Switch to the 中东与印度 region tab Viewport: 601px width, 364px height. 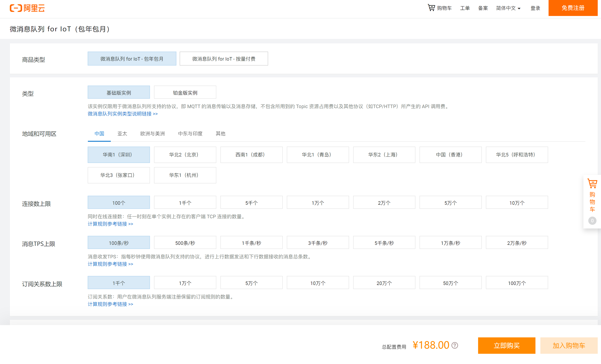[190, 134]
